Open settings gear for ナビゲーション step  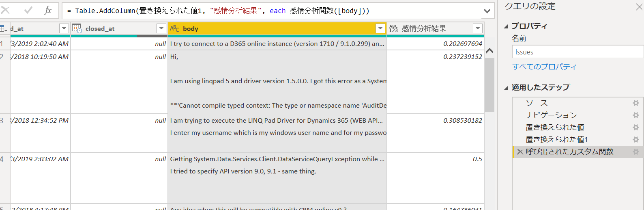(636, 115)
